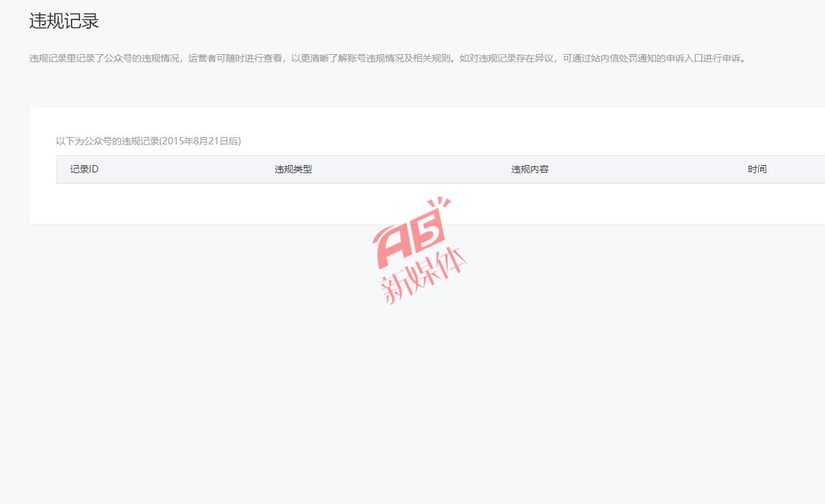This screenshot has width=825, height=504.
Task: Click the 违规类型 column header
Action: pyautogui.click(x=293, y=170)
